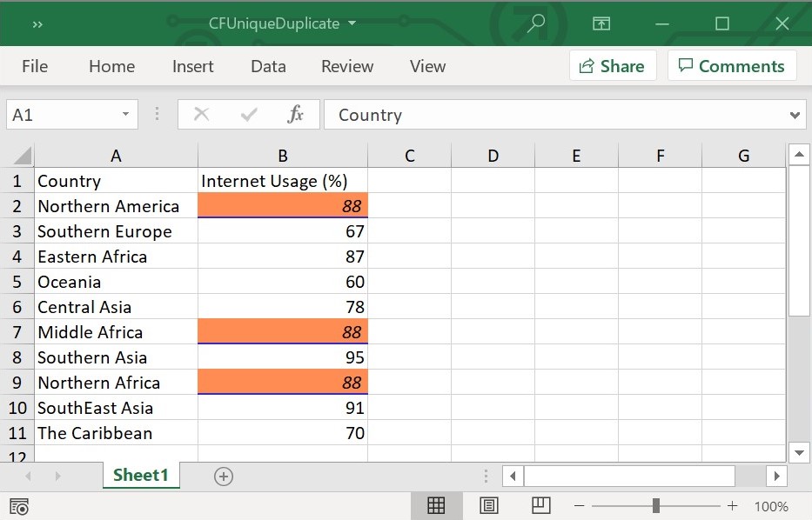Switch to Normal view in status bar
The width and height of the screenshot is (812, 520).
tap(436, 506)
